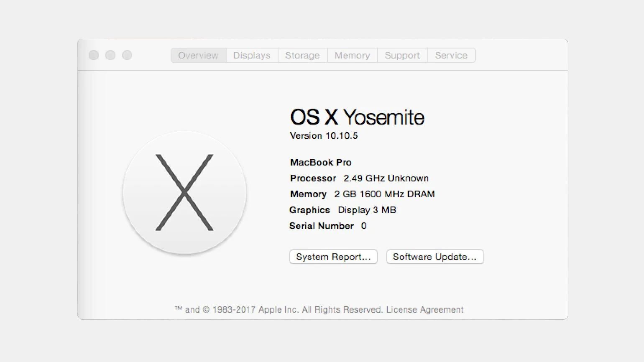Click the OS X Yosemite logo
Screen dimensions: 644x362
point(184,192)
